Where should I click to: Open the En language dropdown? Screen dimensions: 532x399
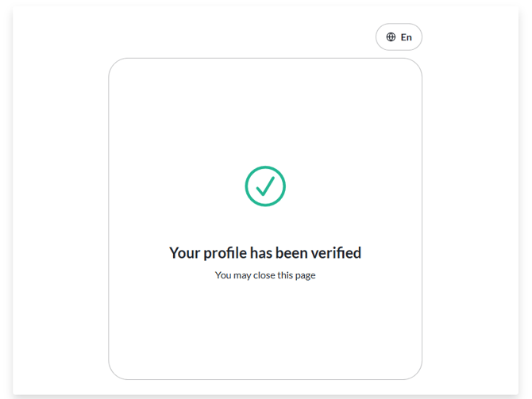pos(399,37)
